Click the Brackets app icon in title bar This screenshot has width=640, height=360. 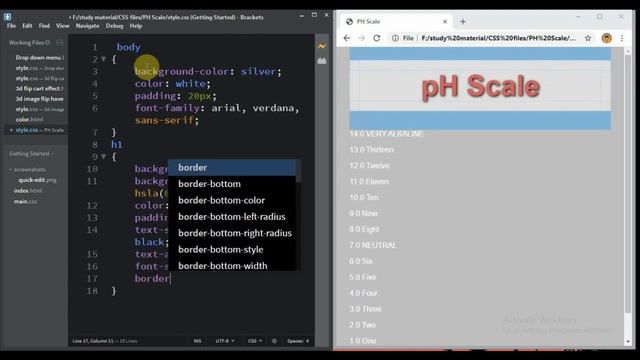pyautogui.click(x=8, y=17)
